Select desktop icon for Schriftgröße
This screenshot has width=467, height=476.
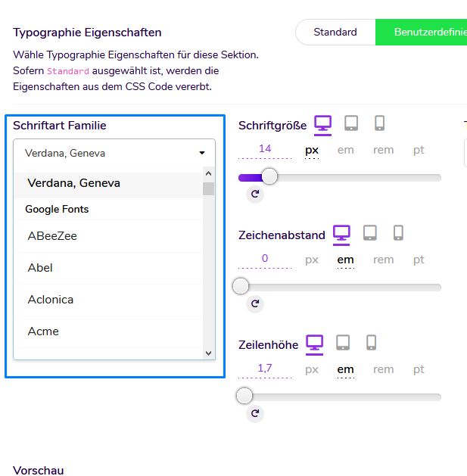pos(323,123)
